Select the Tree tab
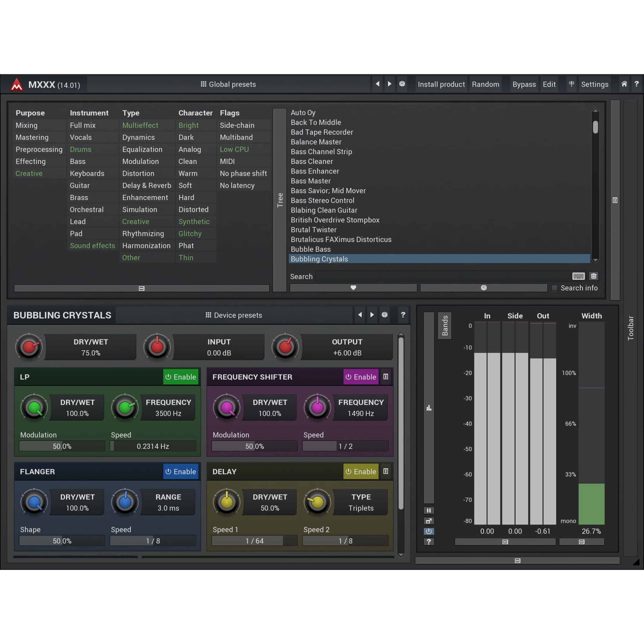The width and height of the screenshot is (644, 644). 280,200
